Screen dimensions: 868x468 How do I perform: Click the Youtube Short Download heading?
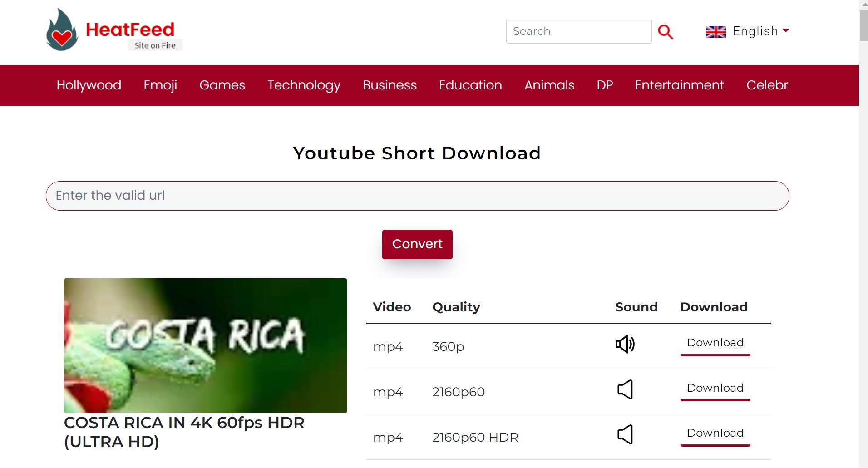pos(417,153)
